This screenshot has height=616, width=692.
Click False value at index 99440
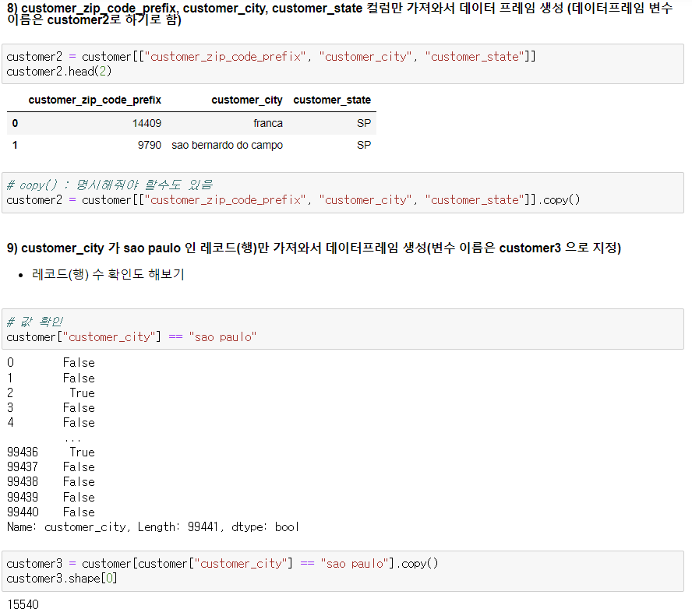point(79,512)
